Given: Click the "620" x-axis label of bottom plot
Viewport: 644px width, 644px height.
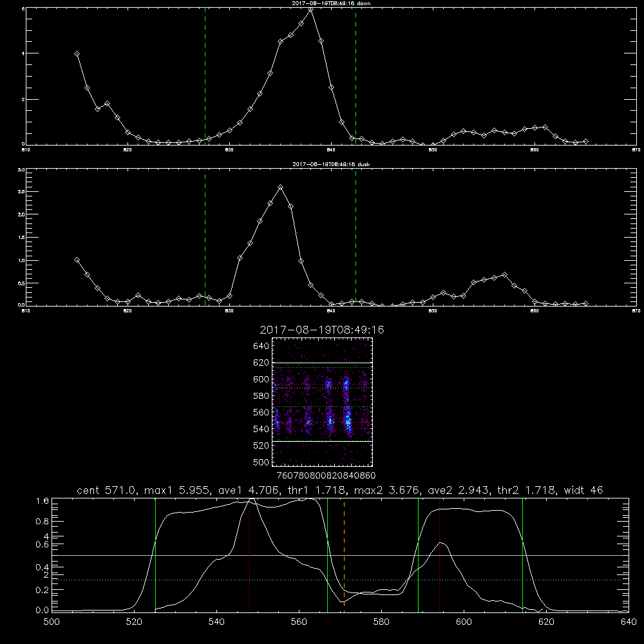Looking at the screenshot, I should (546, 622).
